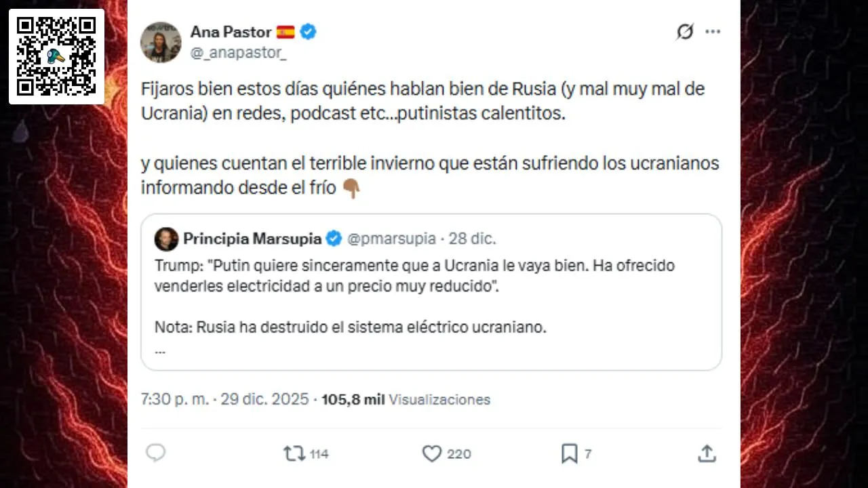Like the tweet with heart icon

click(432, 453)
